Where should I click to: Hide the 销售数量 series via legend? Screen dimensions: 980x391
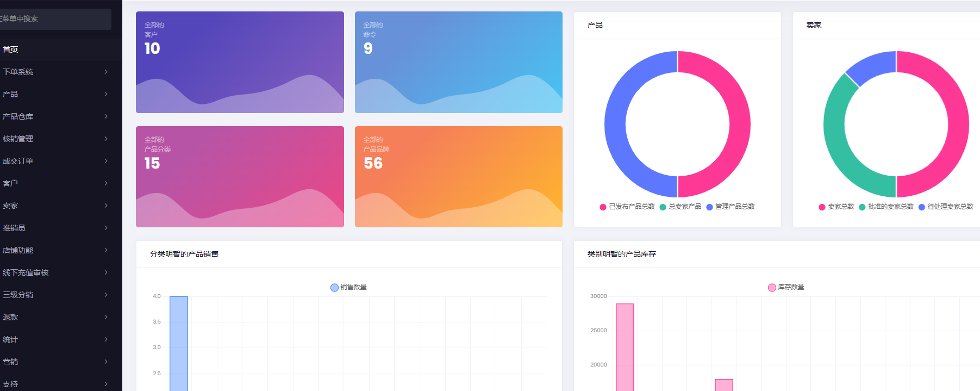334,288
